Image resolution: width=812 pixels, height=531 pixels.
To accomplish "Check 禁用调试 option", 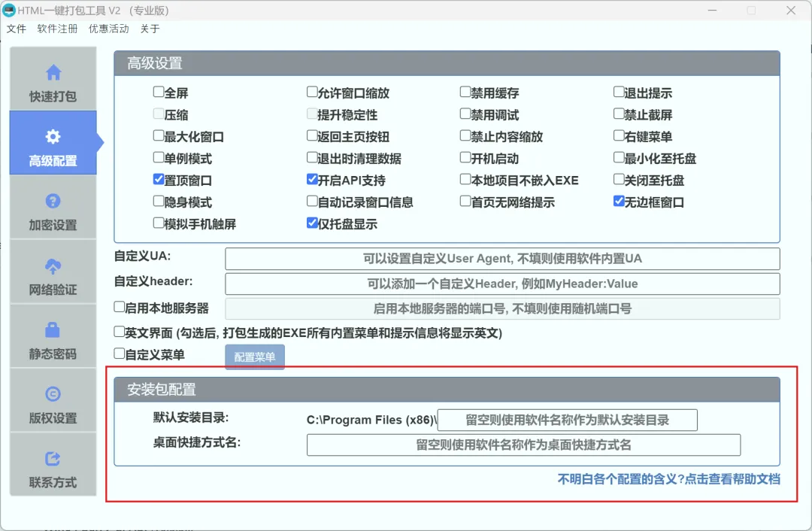I will point(465,114).
